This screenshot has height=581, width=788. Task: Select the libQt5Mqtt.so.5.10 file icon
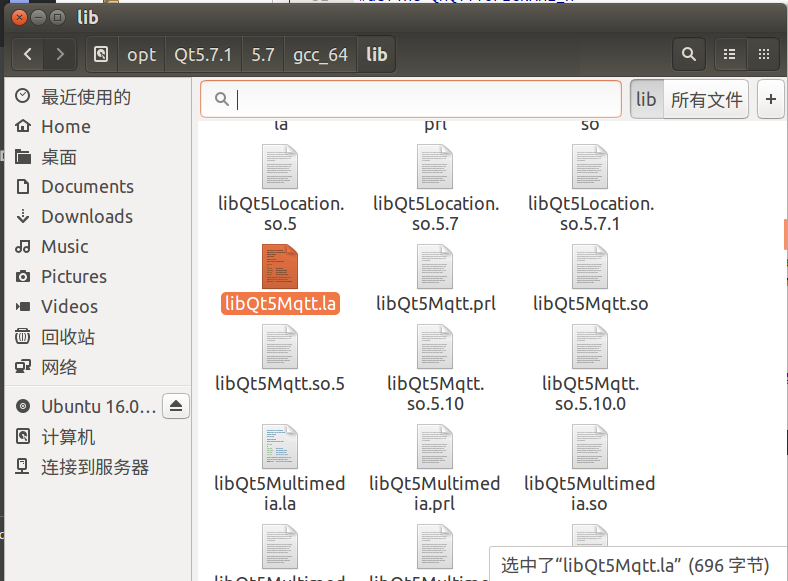(435, 347)
